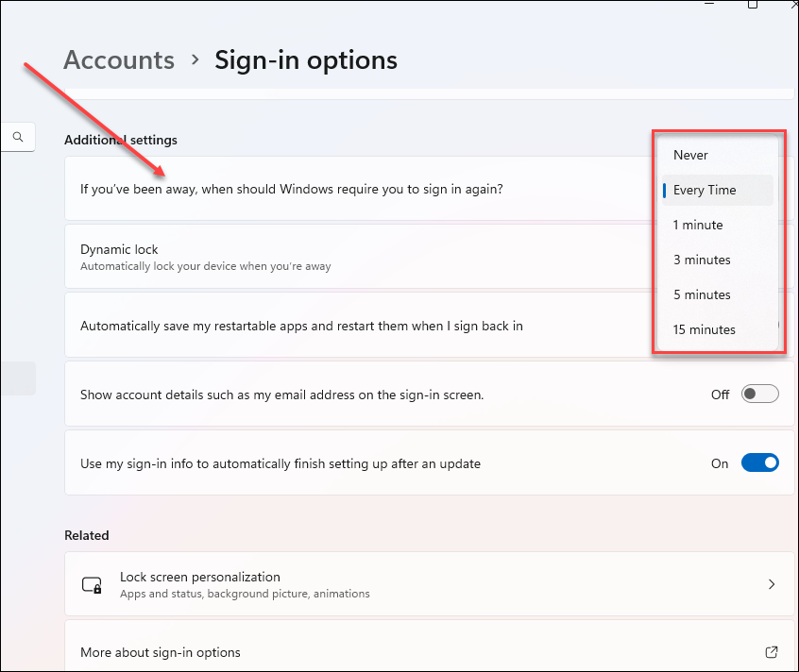Viewport: 799px width, 672px height.
Task: Choose Never from the dropdown list
Action: pyautogui.click(x=690, y=155)
